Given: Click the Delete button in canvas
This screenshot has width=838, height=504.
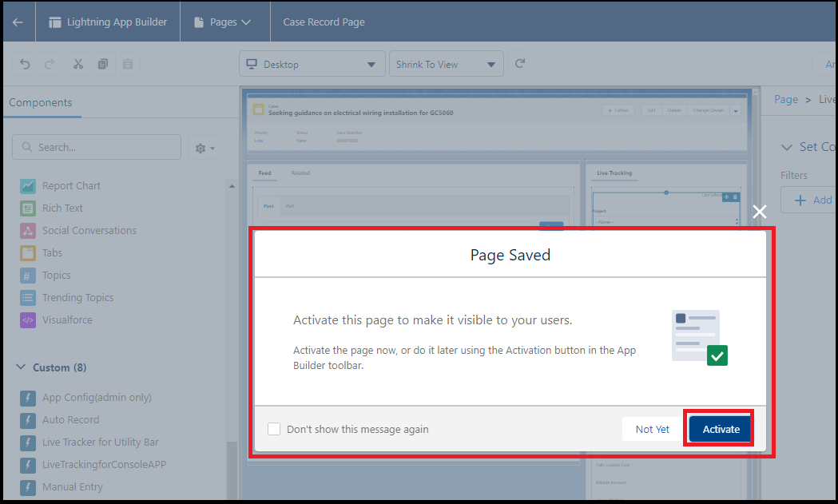Looking at the screenshot, I should tap(674, 110).
